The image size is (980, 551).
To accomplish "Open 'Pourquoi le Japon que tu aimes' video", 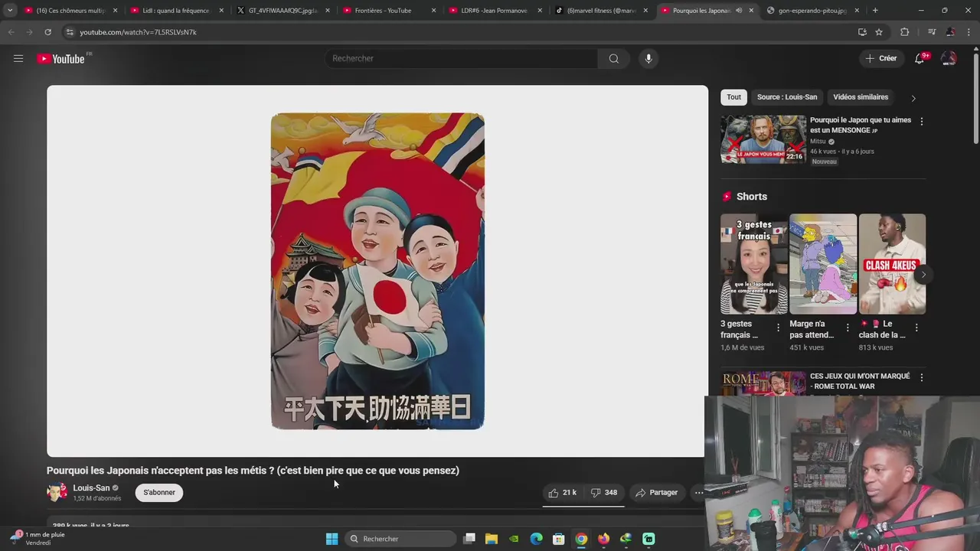I will coord(861,125).
